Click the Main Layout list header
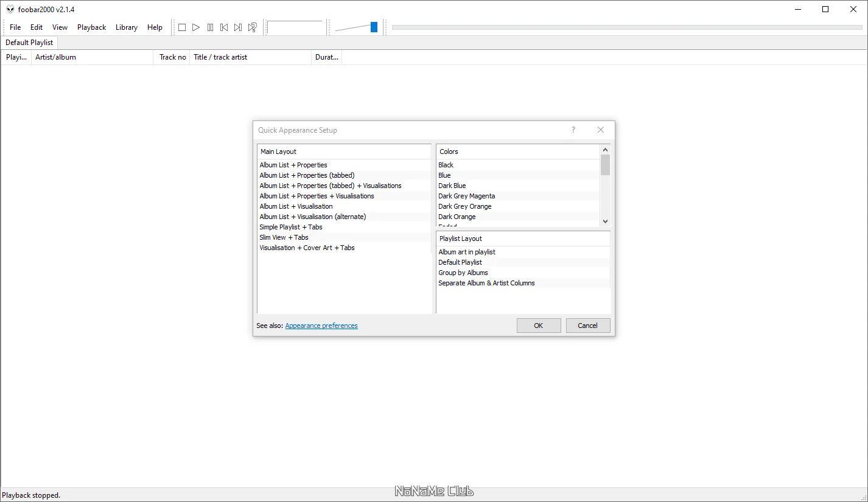868x502 pixels. click(x=344, y=152)
